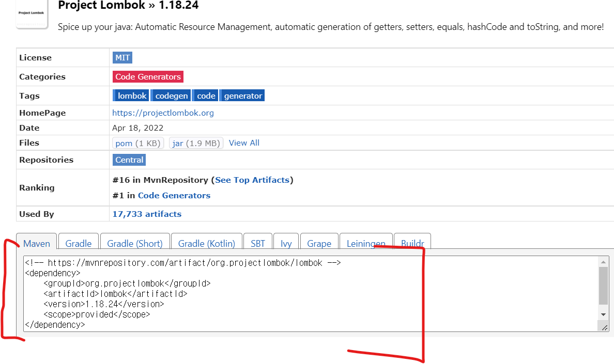
Task: Click the artifactId lombok line in the snippet
Action: point(116,294)
